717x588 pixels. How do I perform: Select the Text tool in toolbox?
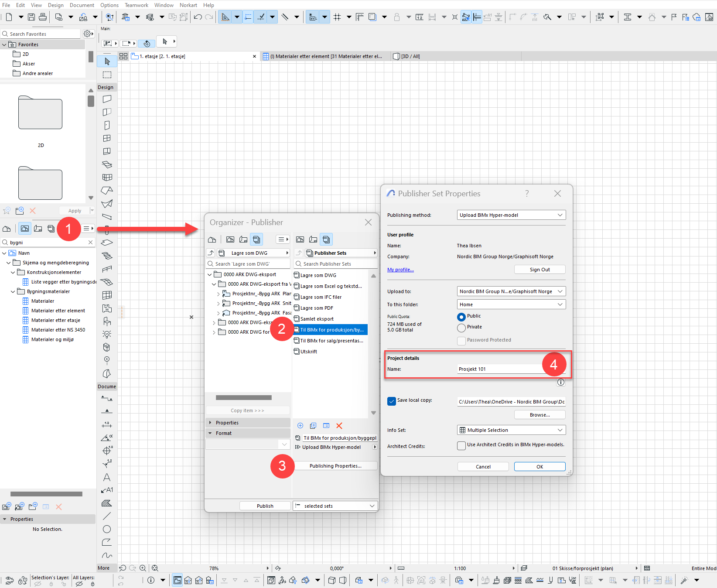pyautogui.click(x=107, y=477)
